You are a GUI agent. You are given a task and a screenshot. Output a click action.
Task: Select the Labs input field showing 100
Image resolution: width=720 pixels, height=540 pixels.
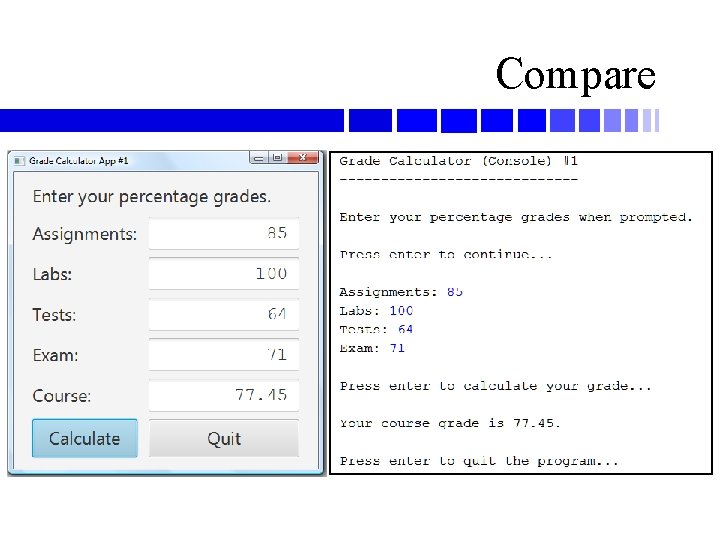pyautogui.click(x=224, y=274)
